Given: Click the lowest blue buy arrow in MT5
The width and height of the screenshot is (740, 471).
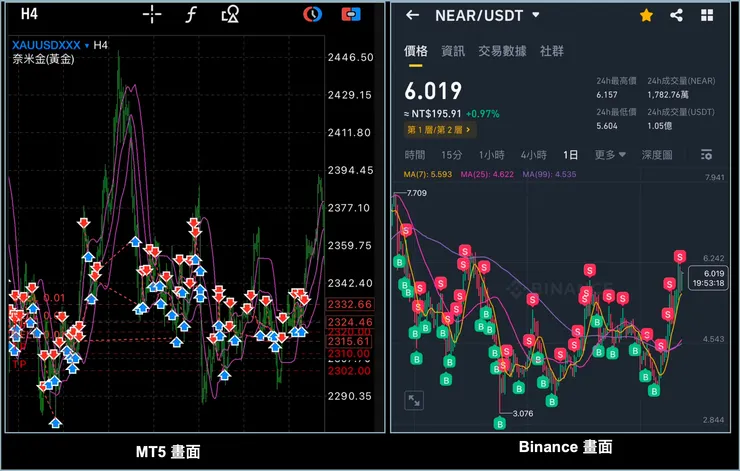Looking at the screenshot, I should (x=56, y=423).
